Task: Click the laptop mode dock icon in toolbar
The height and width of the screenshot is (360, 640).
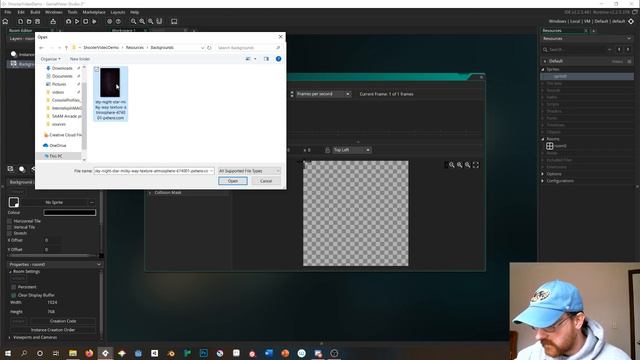Action: (x=174, y=21)
